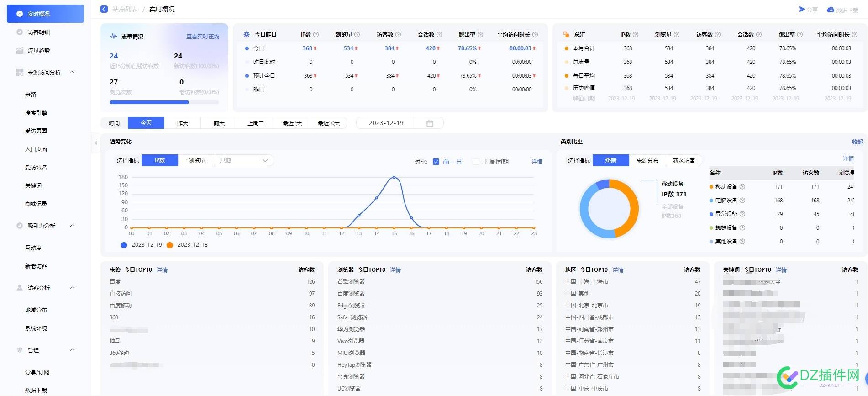
Task: Open 详情 link for 关键词 TOP10
Action: [781, 270]
